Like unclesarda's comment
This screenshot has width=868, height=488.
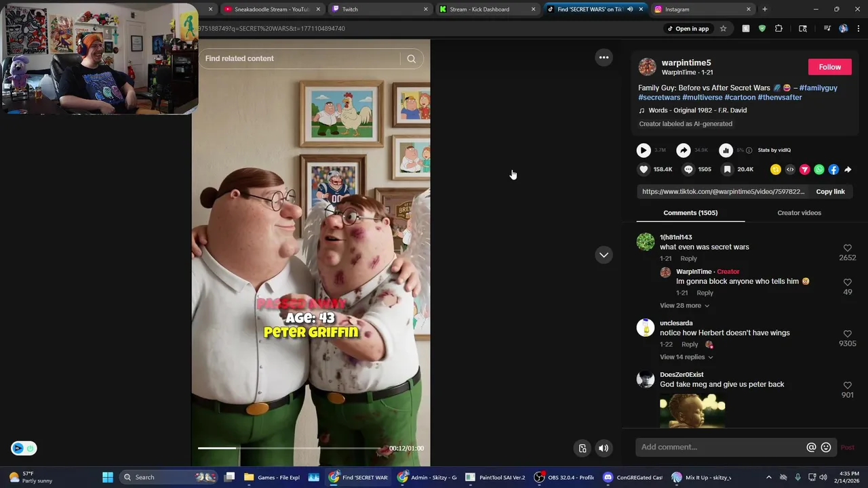coord(847,333)
